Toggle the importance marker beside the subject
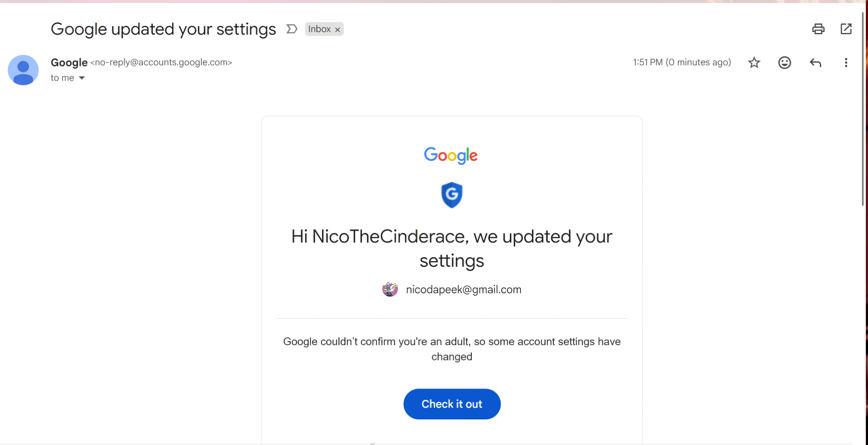The width and height of the screenshot is (868, 445). [292, 29]
